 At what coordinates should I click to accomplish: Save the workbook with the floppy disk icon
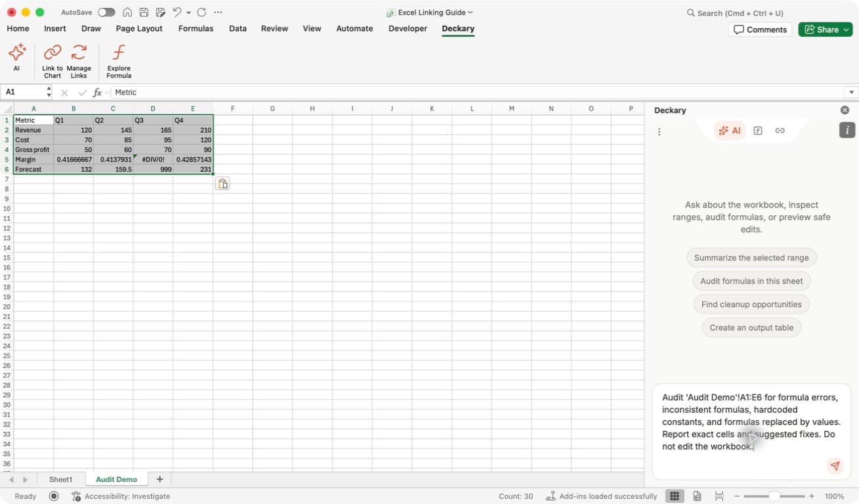tap(144, 12)
